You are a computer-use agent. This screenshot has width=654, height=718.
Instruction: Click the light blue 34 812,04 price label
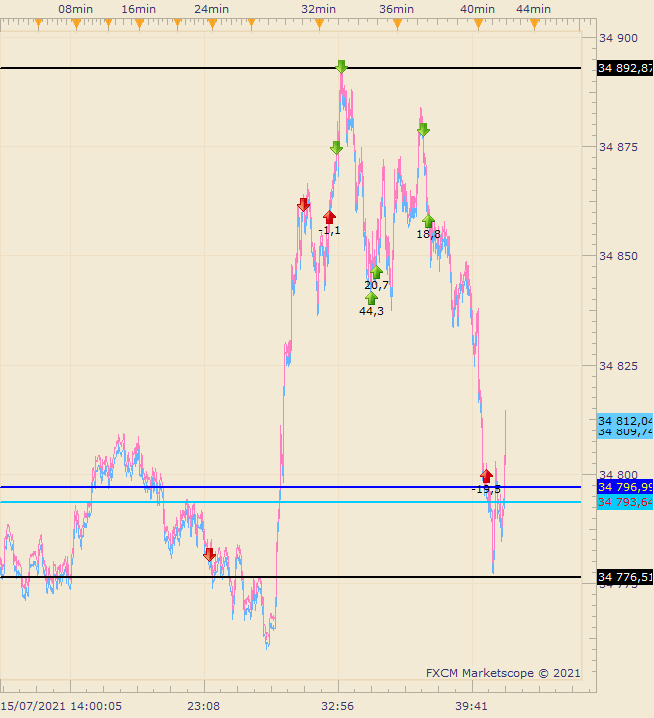625,421
